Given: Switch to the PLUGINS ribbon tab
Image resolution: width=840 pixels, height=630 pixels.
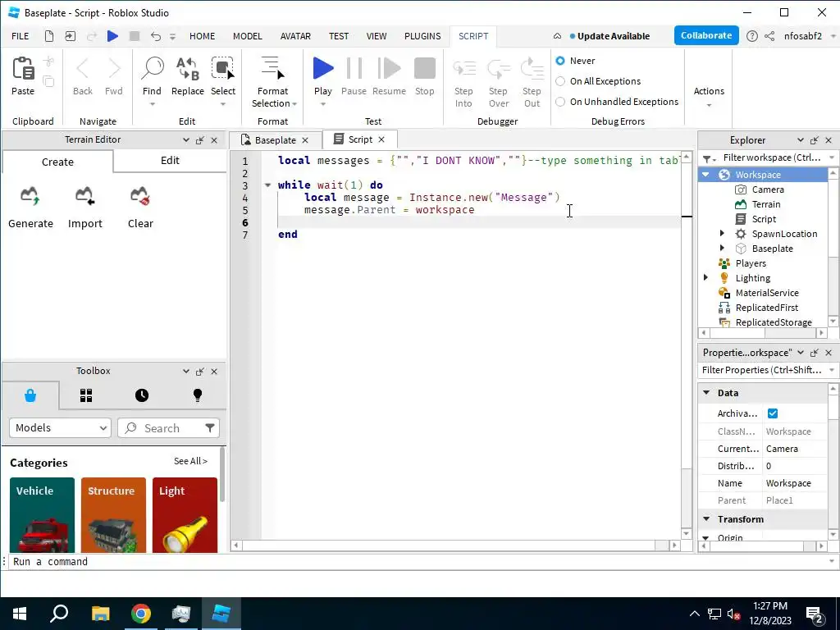Looking at the screenshot, I should click(422, 36).
